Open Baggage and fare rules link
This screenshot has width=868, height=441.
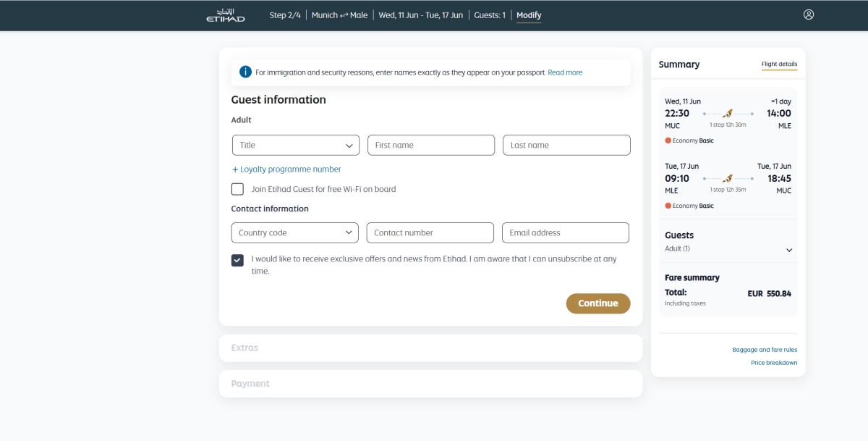point(764,350)
